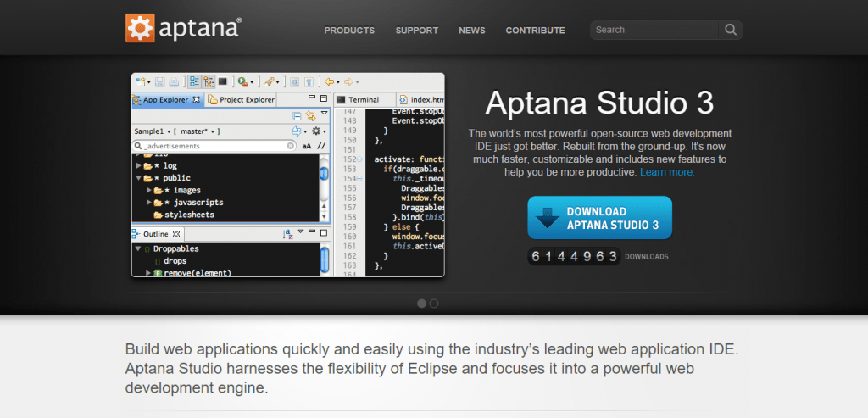Follow the Learn more link
868x418 pixels.
click(x=667, y=172)
